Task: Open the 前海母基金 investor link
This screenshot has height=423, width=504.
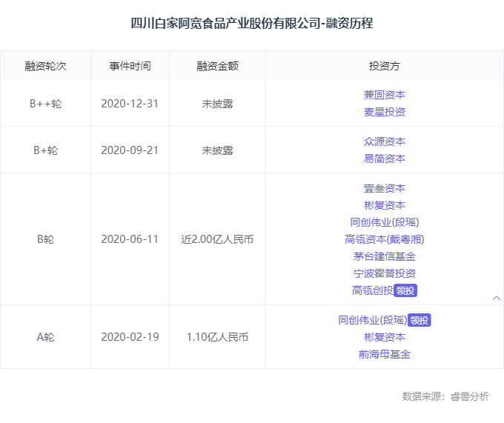Action: coord(384,354)
